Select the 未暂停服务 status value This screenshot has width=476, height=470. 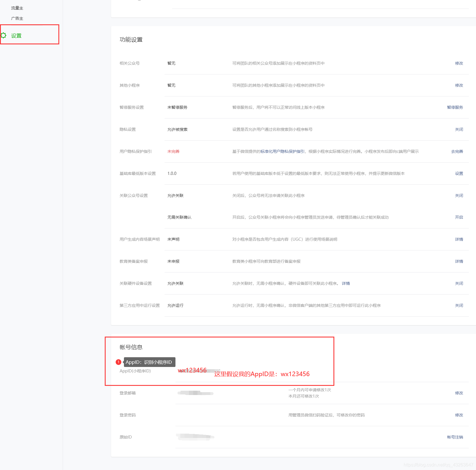[177, 107]
